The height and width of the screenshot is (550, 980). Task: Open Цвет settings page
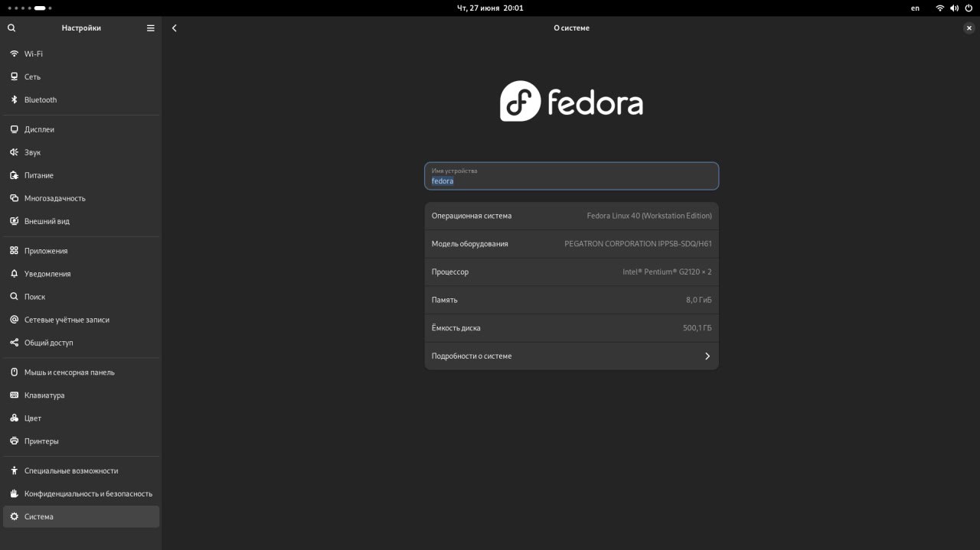(x=81, y=418)
